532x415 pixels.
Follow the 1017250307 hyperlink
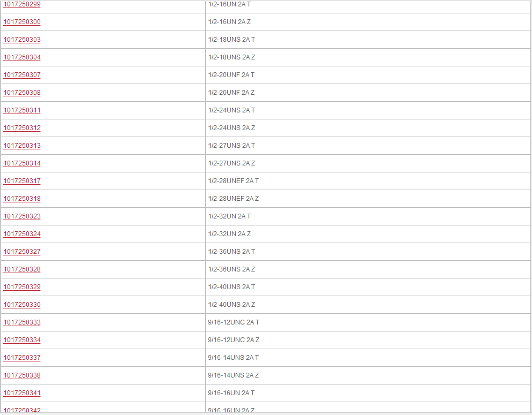tap(22, 75)
